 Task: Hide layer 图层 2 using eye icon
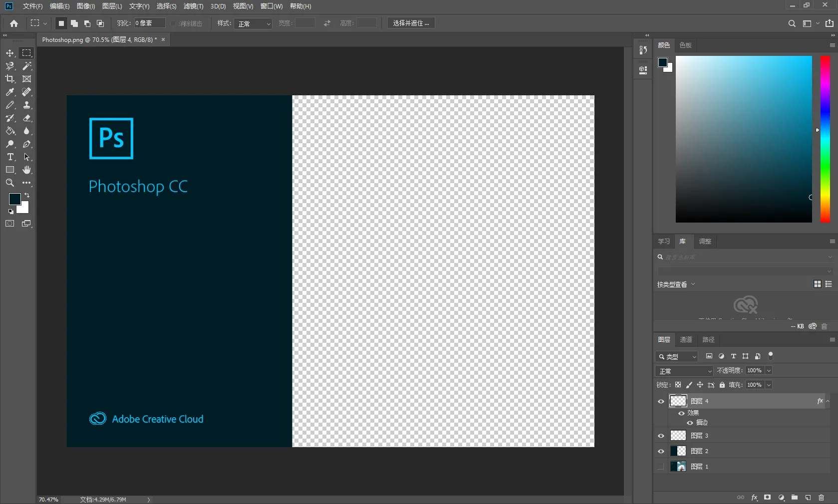click(x=661, y=451)
